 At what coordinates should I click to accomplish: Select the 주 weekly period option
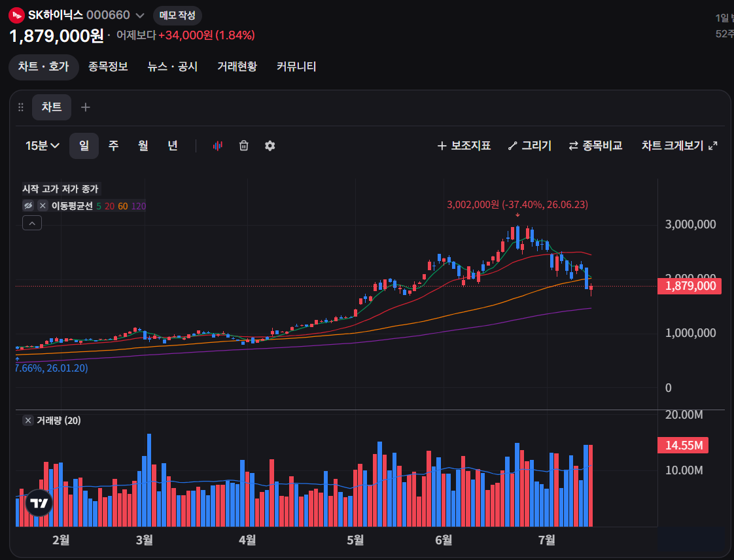pos(113,146)
